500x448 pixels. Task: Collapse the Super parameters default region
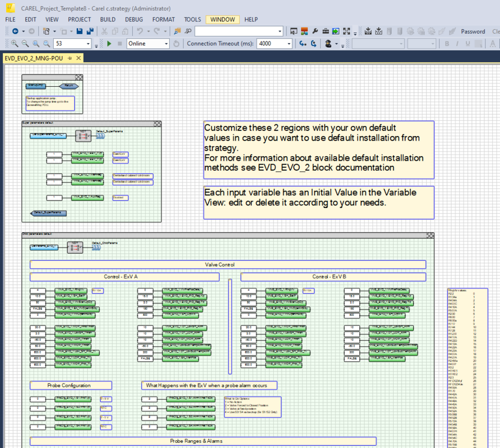pyautogui.click(x=157, y=124)
